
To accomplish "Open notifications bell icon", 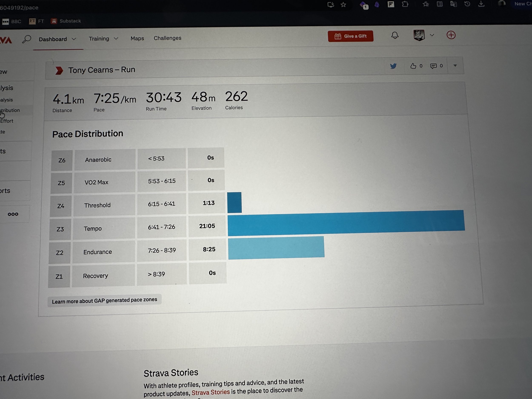I will pos(395,35).
